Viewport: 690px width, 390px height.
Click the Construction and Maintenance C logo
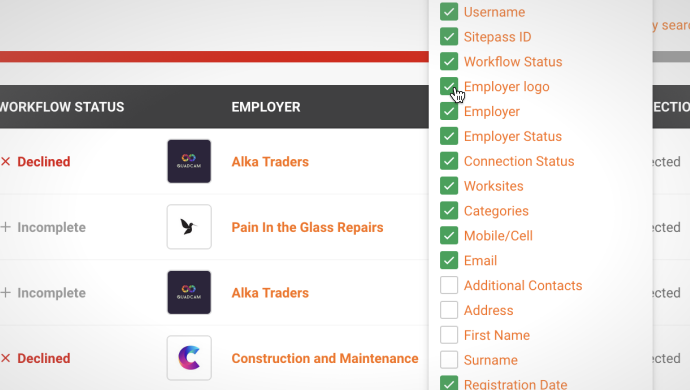tap(189, 358)
